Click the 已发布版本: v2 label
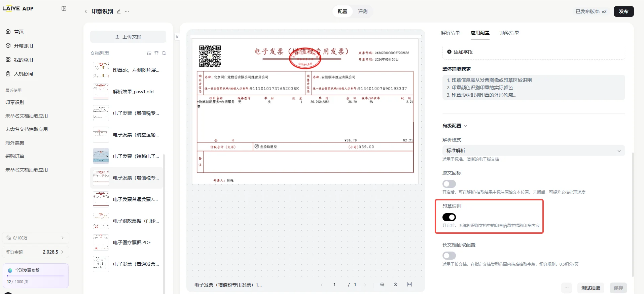644x294 pixels. 591,11
